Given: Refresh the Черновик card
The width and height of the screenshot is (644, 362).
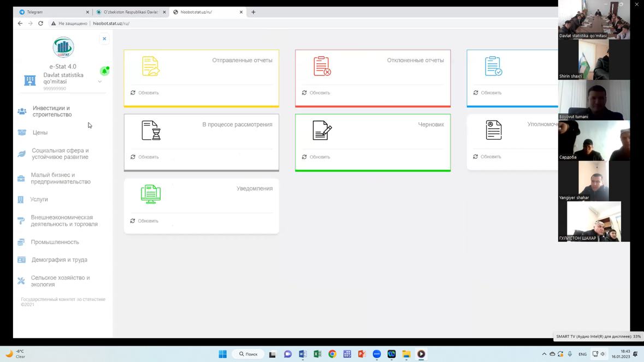Looking at the screenshot, I should tap(316, 157).
